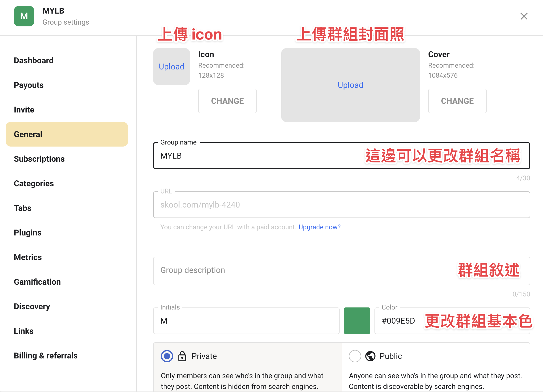Click the Private option description text
This screenshot has width=543, height=392.
coord(242,381)
